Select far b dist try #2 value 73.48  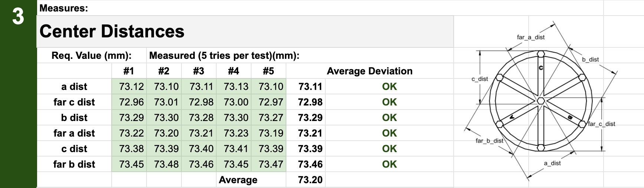(166, 164)
